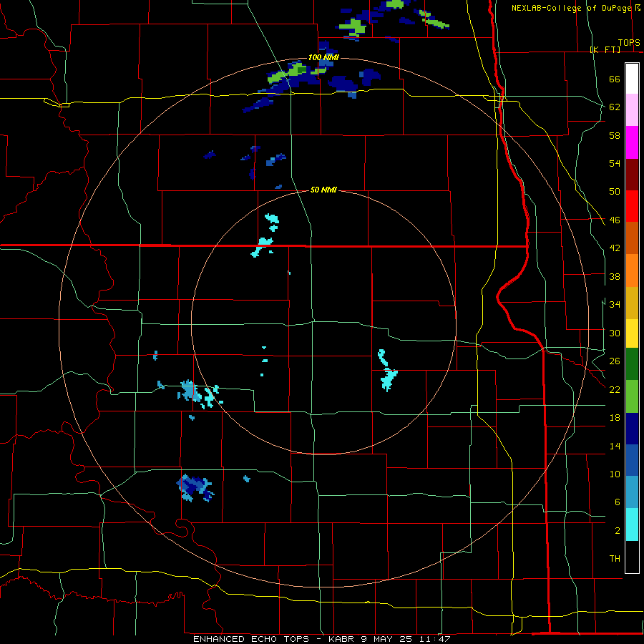Select the 58 legend value

point(615,135)
